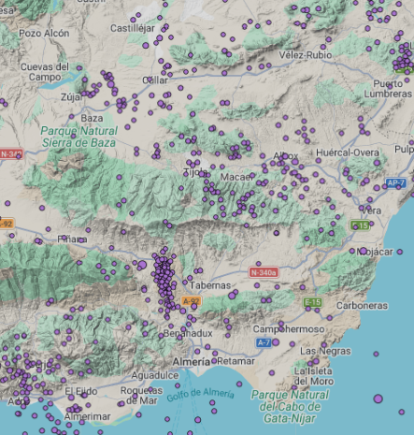
Task: Click the A-92 shield beside Tabernas
Action: (x=191, y=301)
